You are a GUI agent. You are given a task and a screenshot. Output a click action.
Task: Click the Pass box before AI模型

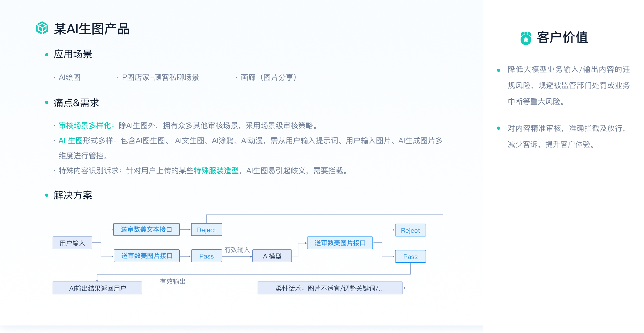206,256
